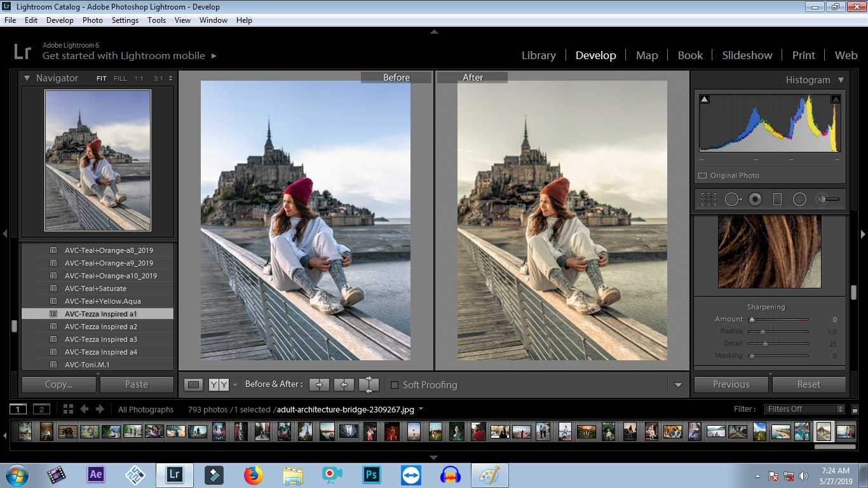868x488 pixels.
Task: Open Photoshop from the taskbar
Action: (x=371, y=475)
